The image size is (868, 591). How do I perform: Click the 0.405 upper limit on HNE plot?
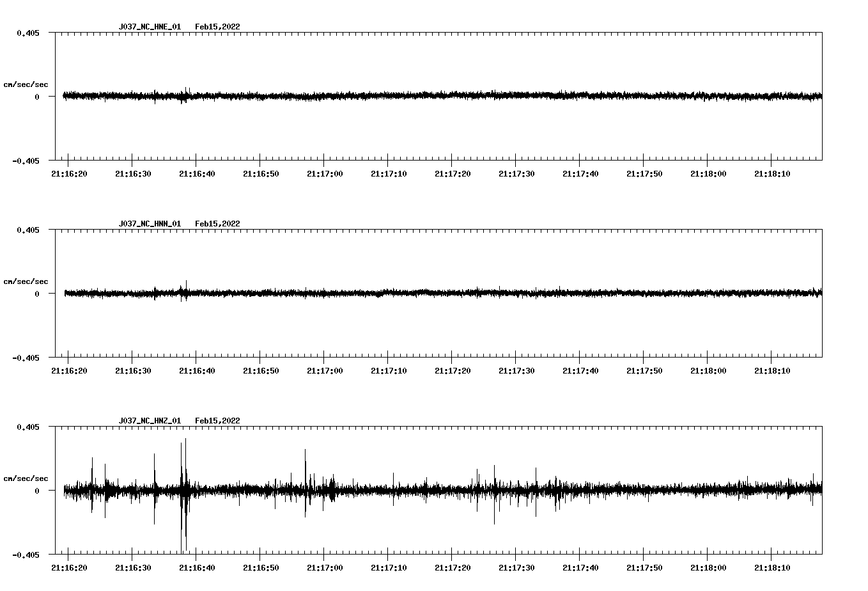pyautogui.click(x=28, y=33)
